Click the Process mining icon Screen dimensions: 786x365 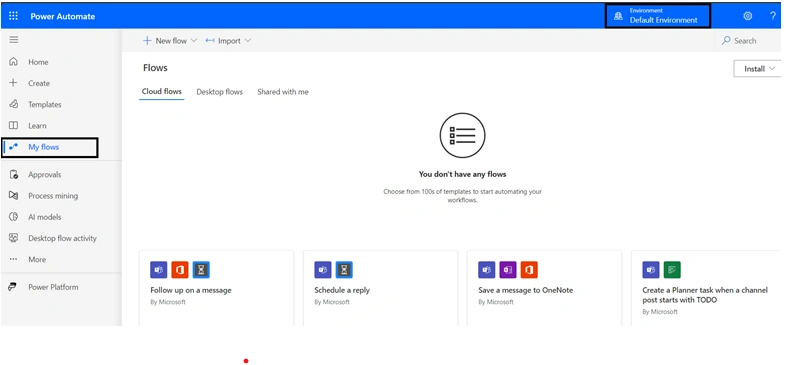(x=14, y=196)
